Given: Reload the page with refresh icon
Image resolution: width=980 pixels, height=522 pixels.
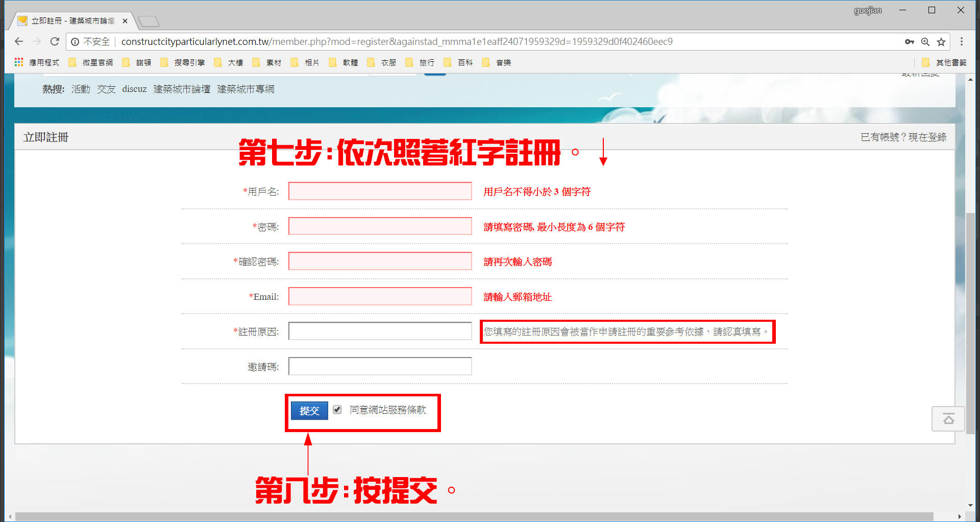Looking at the screenshot, I should pyautogui.click(x=55, y=41).
